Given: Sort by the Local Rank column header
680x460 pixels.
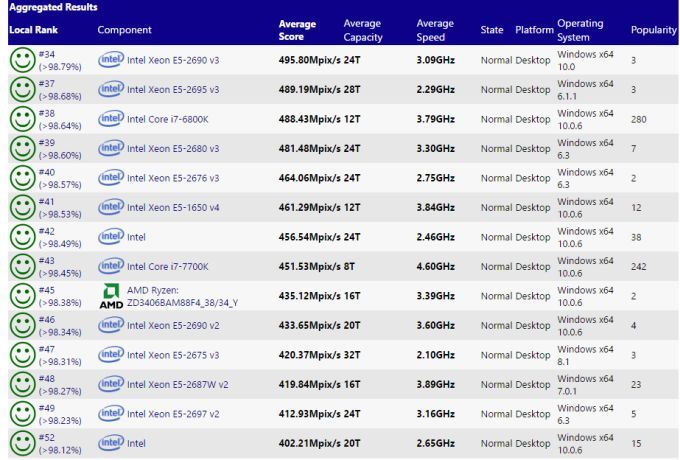Looking at the screenshot, I should [x=33, y=30].
